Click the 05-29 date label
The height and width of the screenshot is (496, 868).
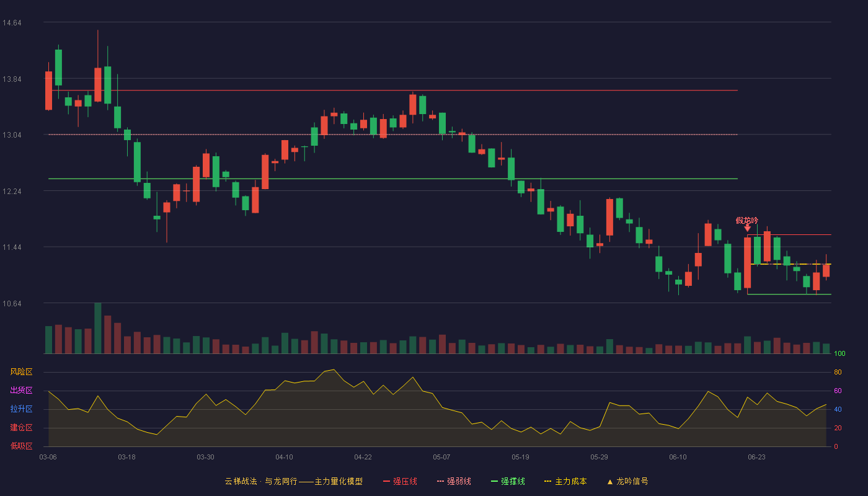[x=599, y=457]
